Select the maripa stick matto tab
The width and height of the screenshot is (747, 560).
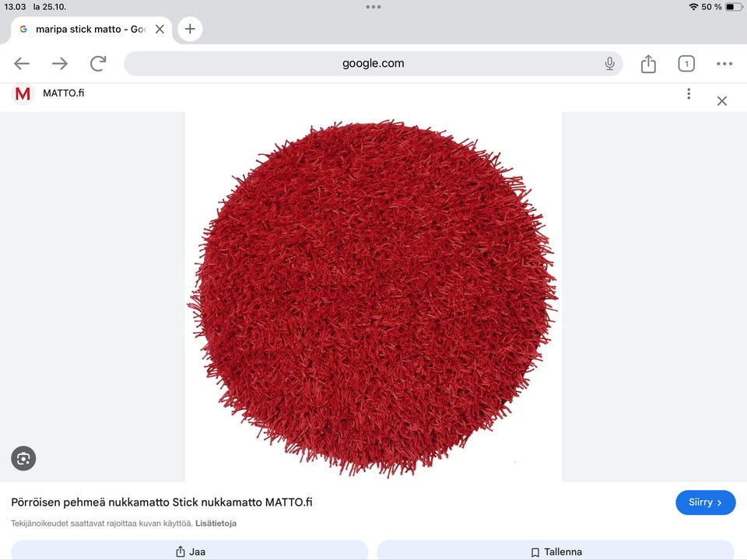click(x=90, y=29)
